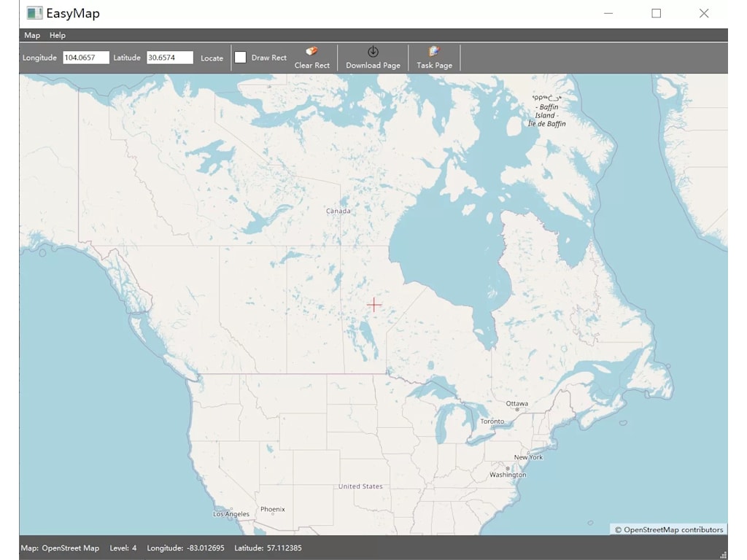Open the Map menu
The width and height of the screenshot is (747, 560).
31,35
